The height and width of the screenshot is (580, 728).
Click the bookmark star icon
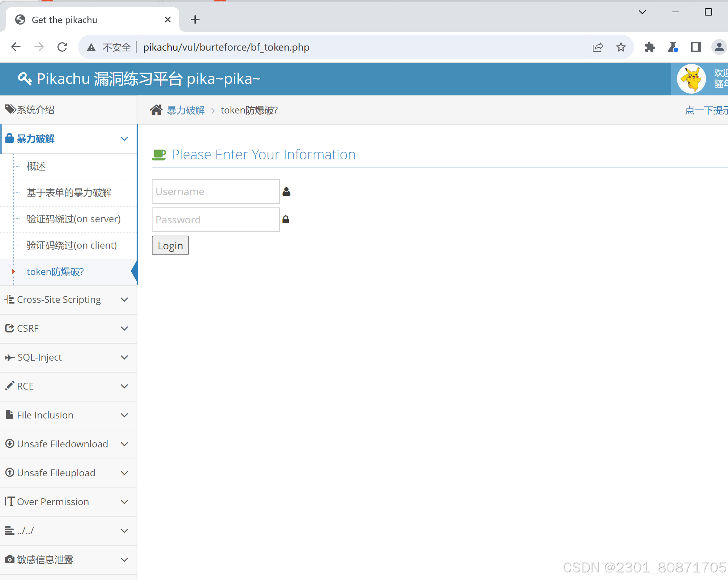click(621, 47)
